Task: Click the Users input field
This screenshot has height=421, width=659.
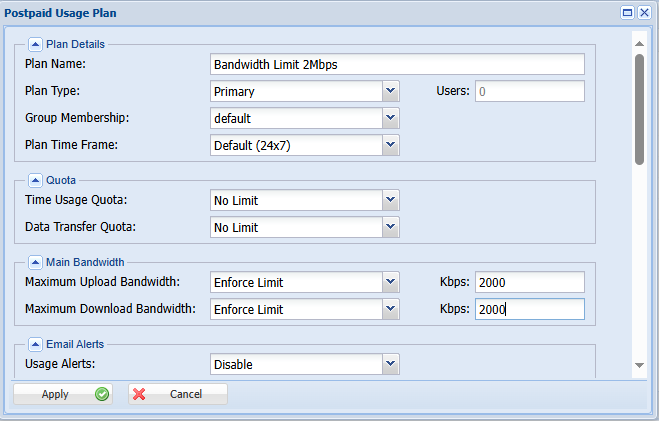Action: click(x=529, y=91)
